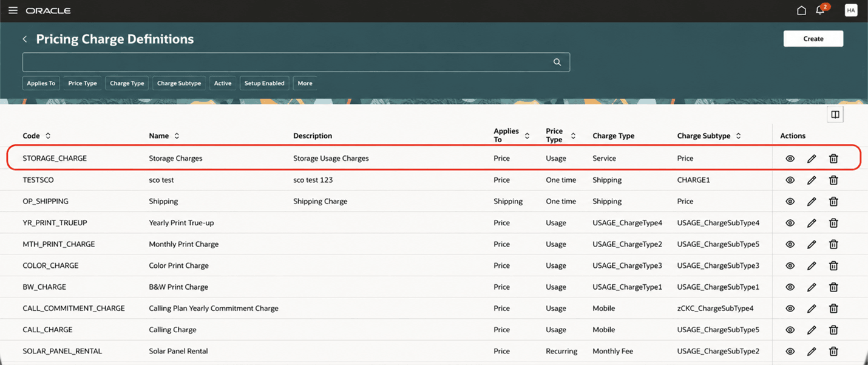Open the notifications bell
The image size is (868, 365).
pyautogui.click(x=820, y=10)
